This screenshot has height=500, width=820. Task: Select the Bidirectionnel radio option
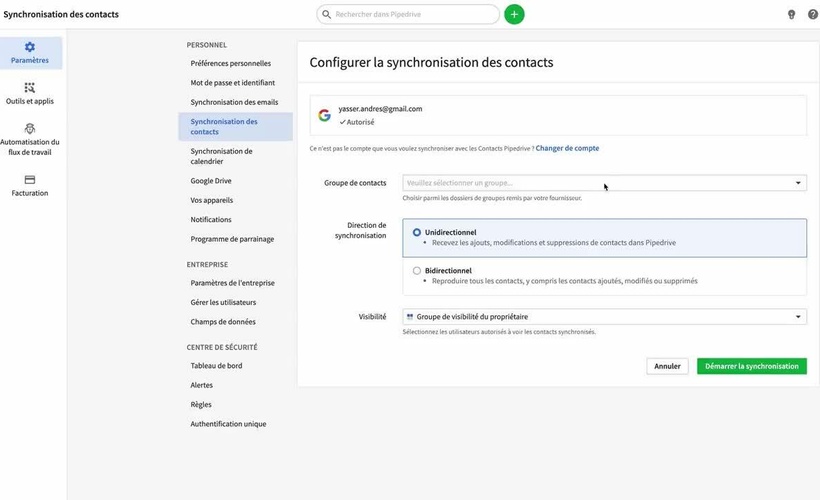point(417,270)
